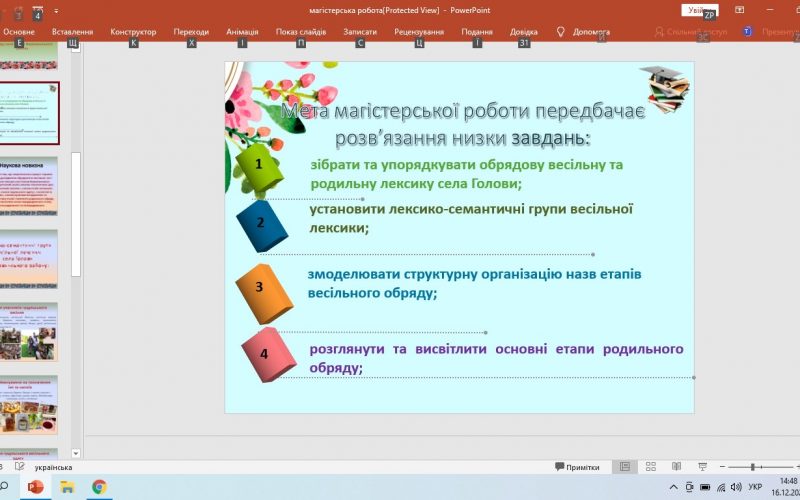Click the volume speaker tray icon
Image resolution: width=800 pixels, height=500 pixels.
(736, 487)
